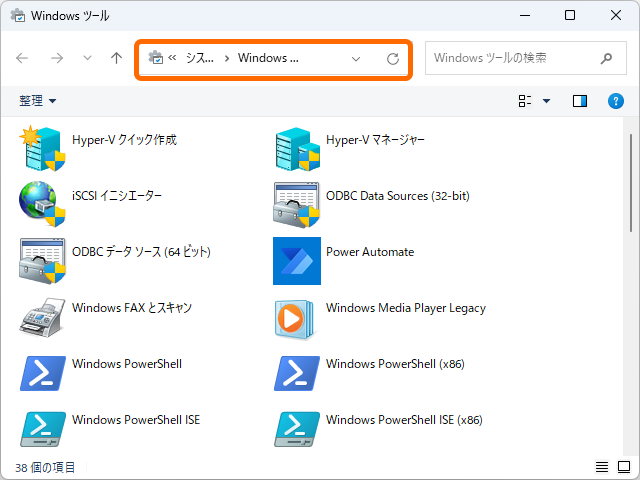640x480 pixels.
Task: Minimize the Windows ツール window
Action: (x=525, y=16)
